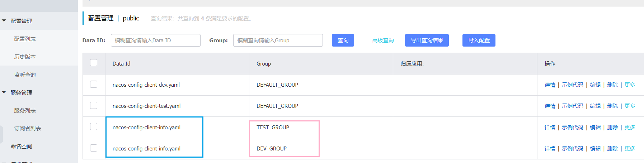
Task: Click 编辑 for the TEST_GROUP row
Action: (x=595, y=128)
